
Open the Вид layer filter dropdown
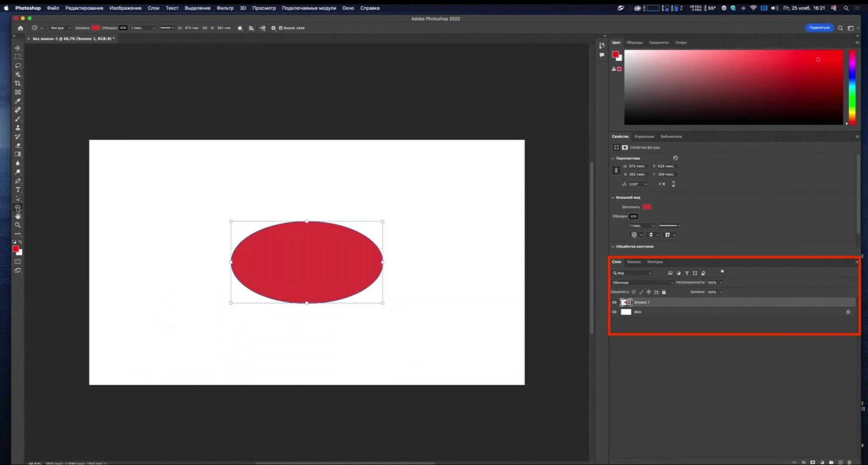632,273
